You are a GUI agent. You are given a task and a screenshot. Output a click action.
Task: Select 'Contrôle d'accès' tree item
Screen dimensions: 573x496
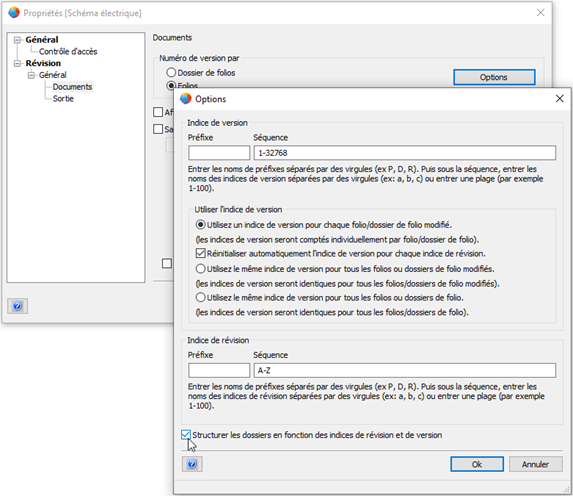68,52
